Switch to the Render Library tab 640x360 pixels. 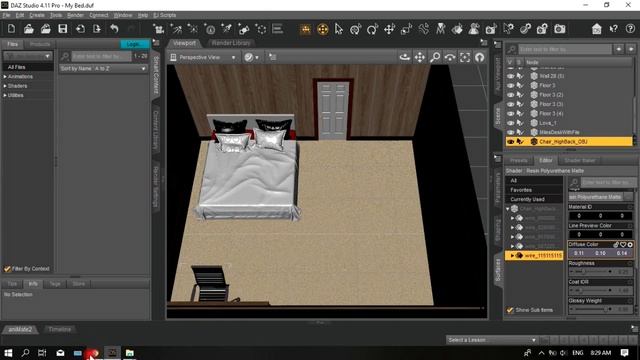(231, 43)
